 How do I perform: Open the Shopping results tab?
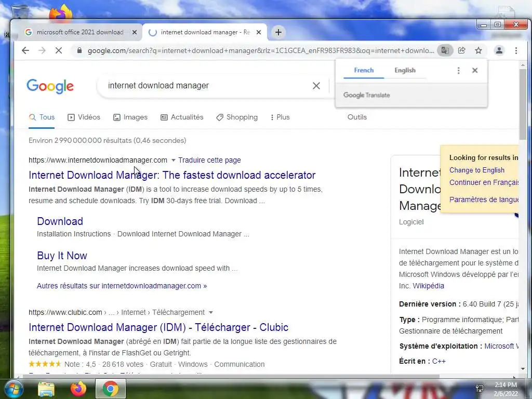237,117
